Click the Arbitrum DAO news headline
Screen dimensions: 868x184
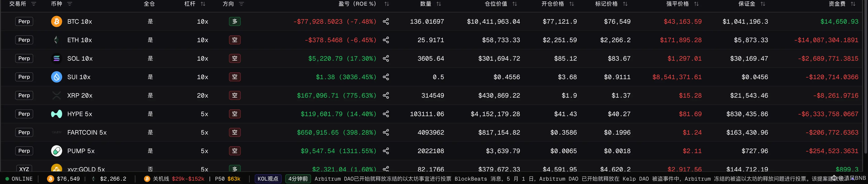tap(383, 179)
